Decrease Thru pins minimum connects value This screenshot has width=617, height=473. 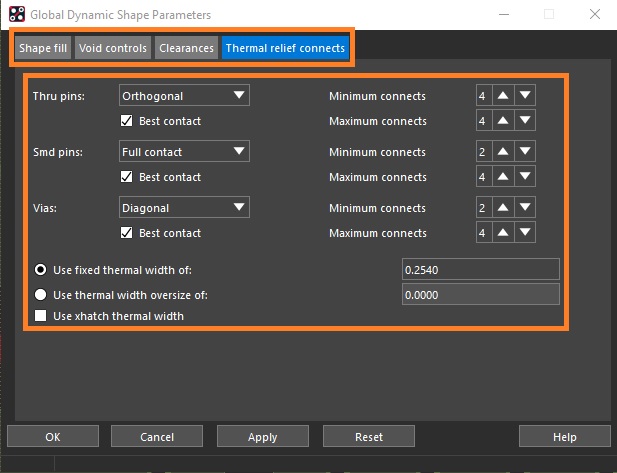pyautogui.click(x=526, y=96)
